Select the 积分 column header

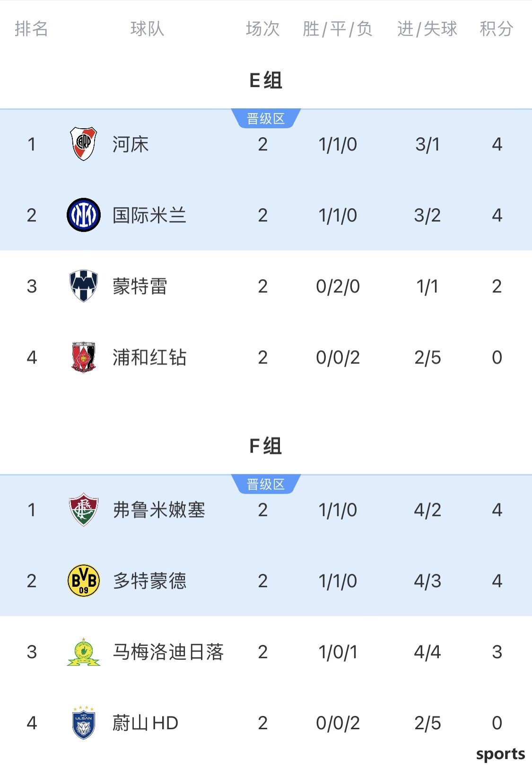click(x=497, y=29)
